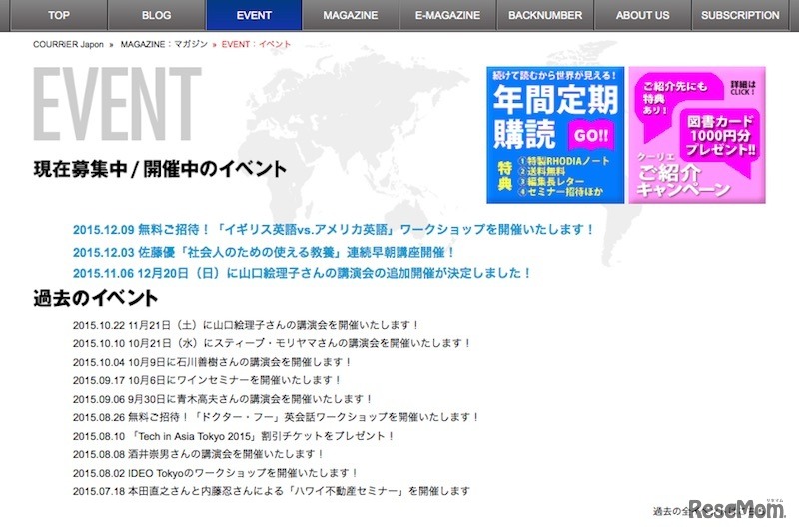Open the blue 年間定期購読 subscription banner
This screenshot has height=532, width=799.
coord(555,135)
